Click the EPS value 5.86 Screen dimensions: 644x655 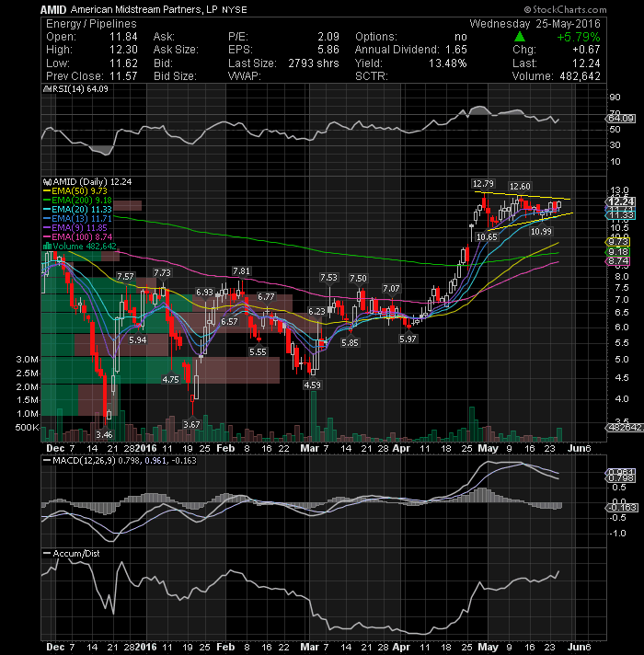[328, 50]
